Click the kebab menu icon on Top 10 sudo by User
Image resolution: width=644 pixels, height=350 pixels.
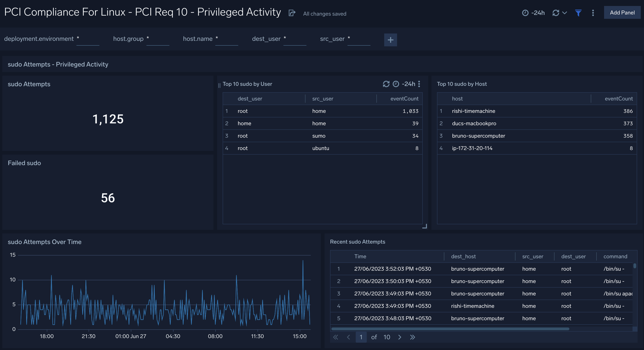point(420,84)
